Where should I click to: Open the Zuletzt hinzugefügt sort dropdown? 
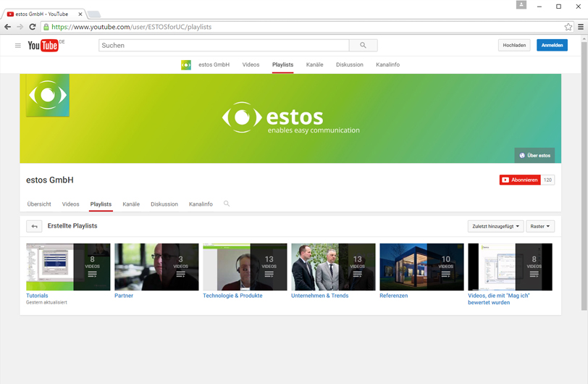coord(495,226)
